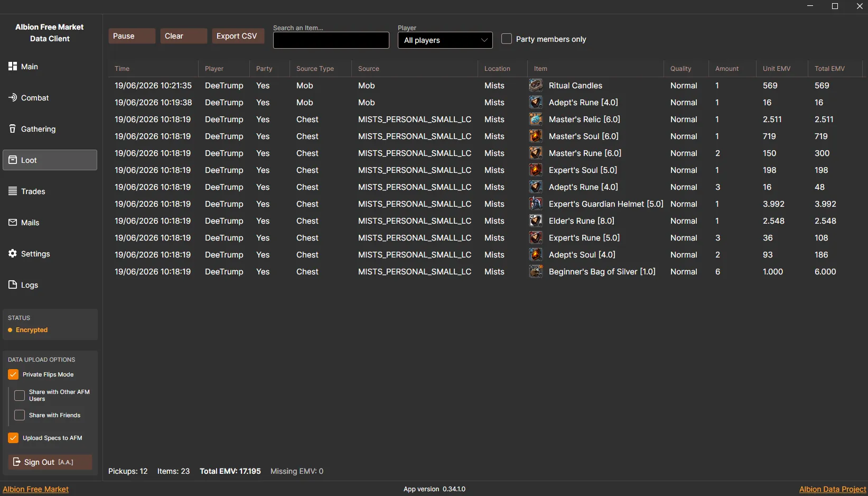
Task: Click the Ritual Candles item icon
Action: pos(536,85)
